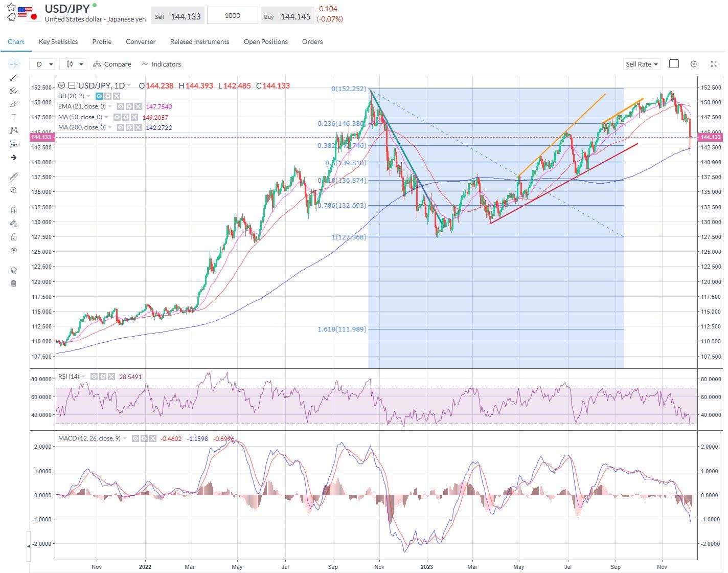Remove the MACD indicator
Viewport: 728px width, 573px height.
point(153,438)
